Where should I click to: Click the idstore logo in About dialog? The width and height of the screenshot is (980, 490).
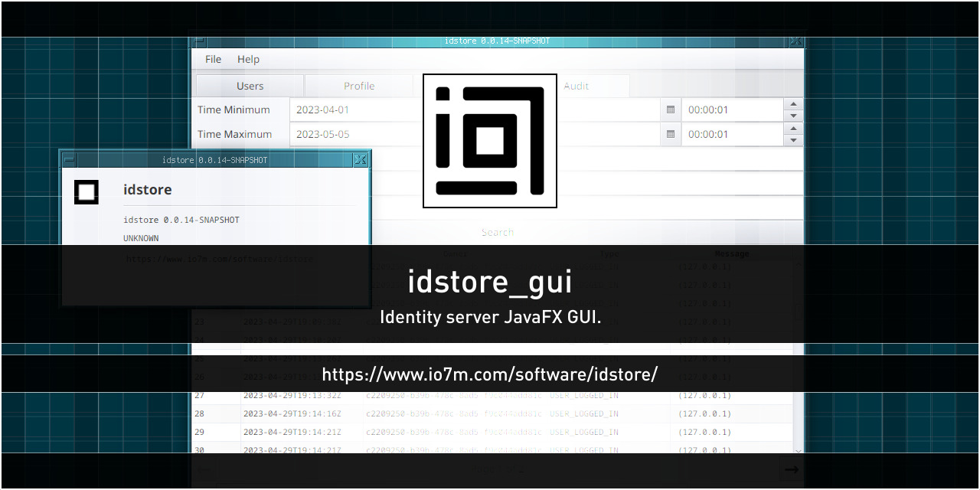87,192
